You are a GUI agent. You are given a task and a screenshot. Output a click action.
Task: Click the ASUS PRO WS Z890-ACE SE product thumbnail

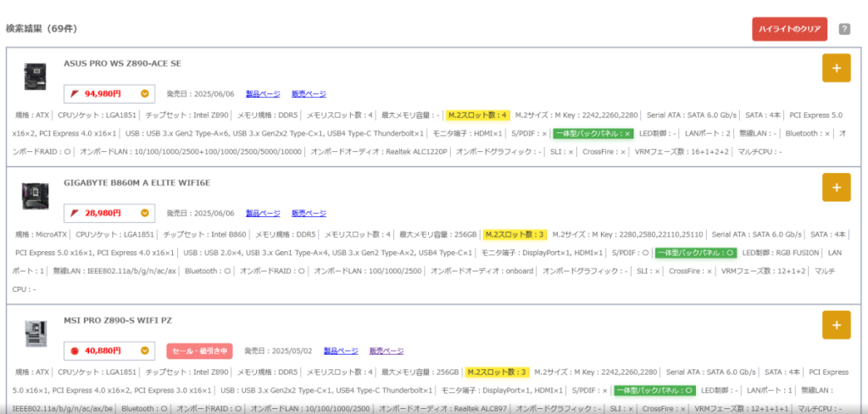pyautogui.click(x=35, y=76)
